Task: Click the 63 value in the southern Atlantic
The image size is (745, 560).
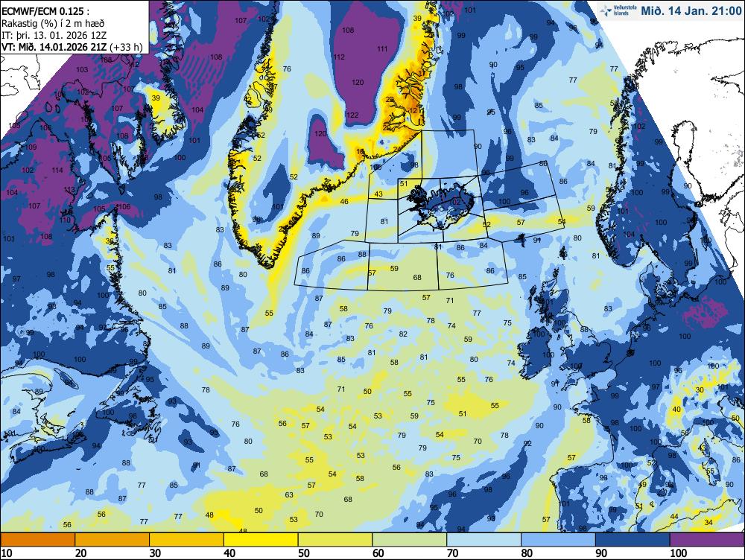Action: point(289,494)
